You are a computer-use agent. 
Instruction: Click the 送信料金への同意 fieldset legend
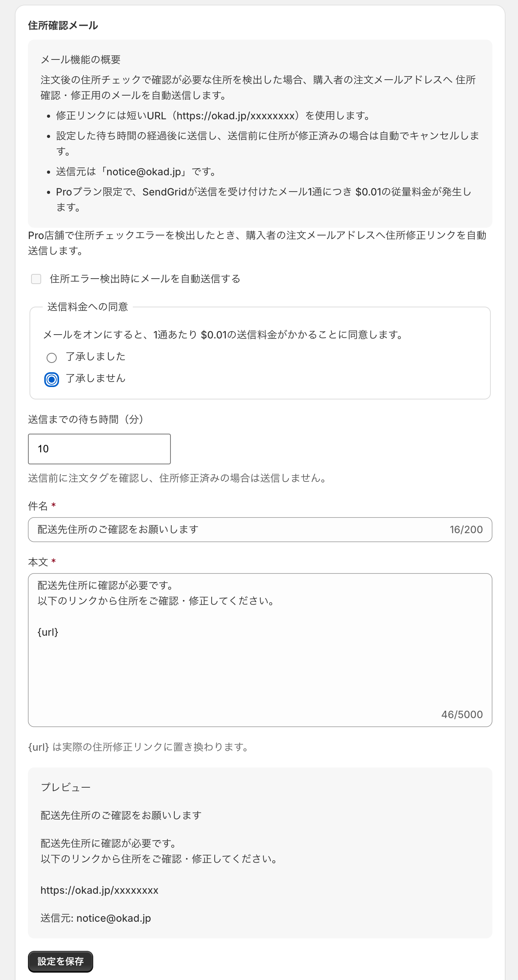coord(88,307)
